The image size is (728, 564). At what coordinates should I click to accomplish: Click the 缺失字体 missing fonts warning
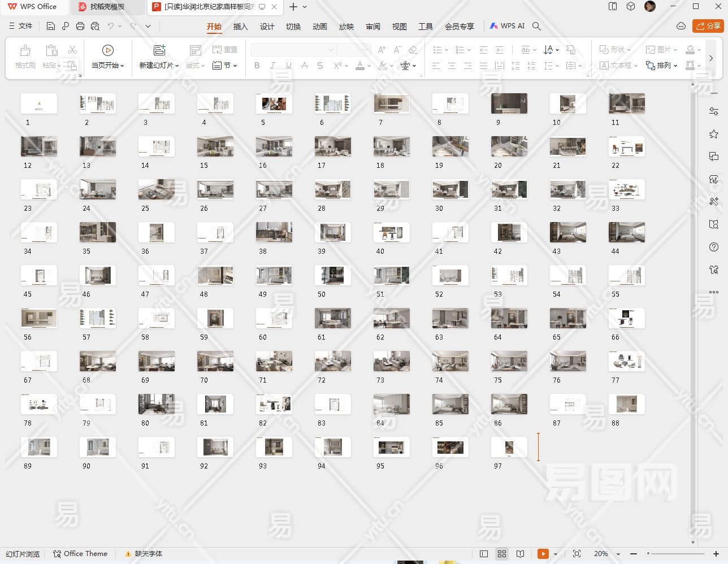click(x=144, y=554)
